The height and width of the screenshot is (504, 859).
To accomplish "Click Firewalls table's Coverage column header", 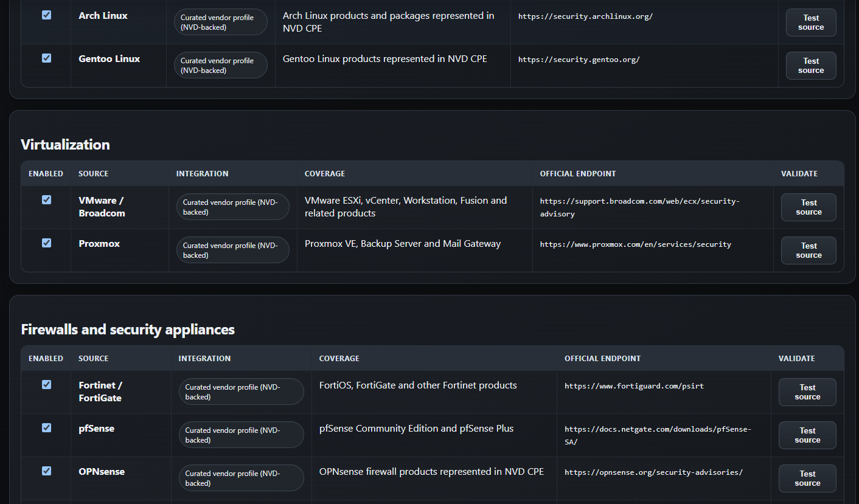I will (x=339, y=359).
